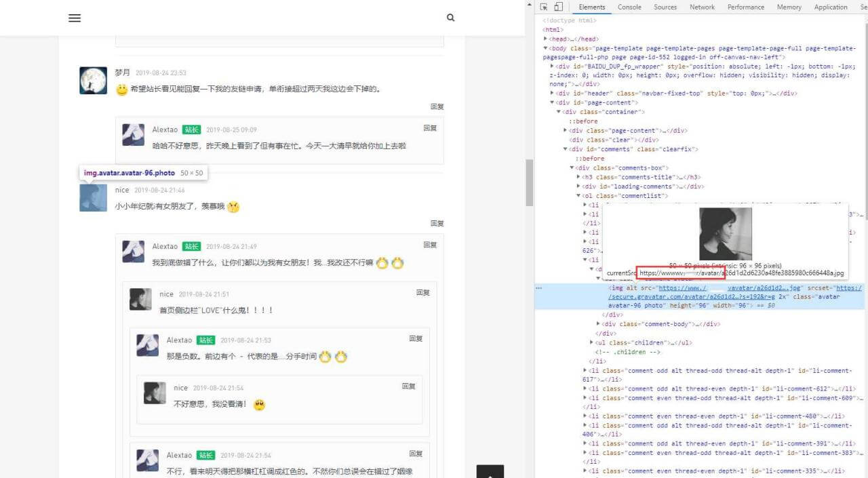
Task: Open the Network tab in DevTools
Action: [702, 7]
